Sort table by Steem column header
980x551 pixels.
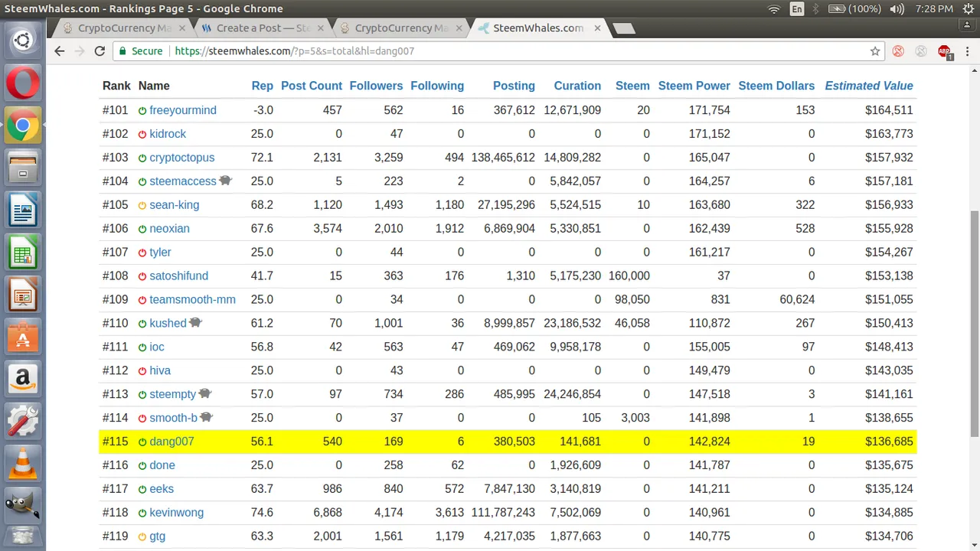[632, 86]
